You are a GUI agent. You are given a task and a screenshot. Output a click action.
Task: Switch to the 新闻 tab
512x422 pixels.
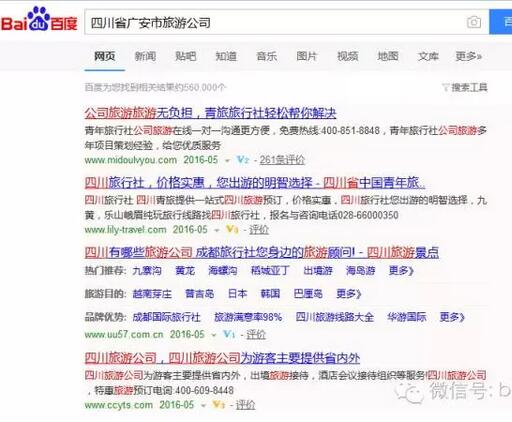145,56
